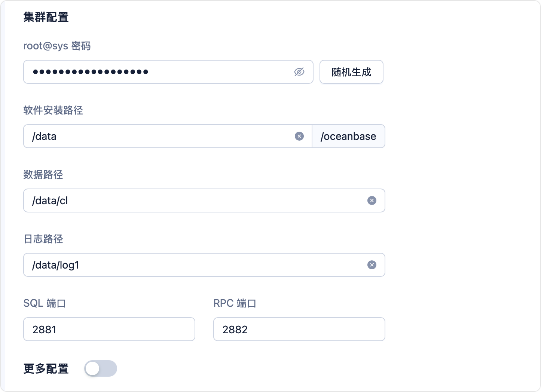Image resolution: width=541 pixels, height=392 pixels.
Task: Clear the 日志路径 field with the x icon
Action: tap(372, 265)
